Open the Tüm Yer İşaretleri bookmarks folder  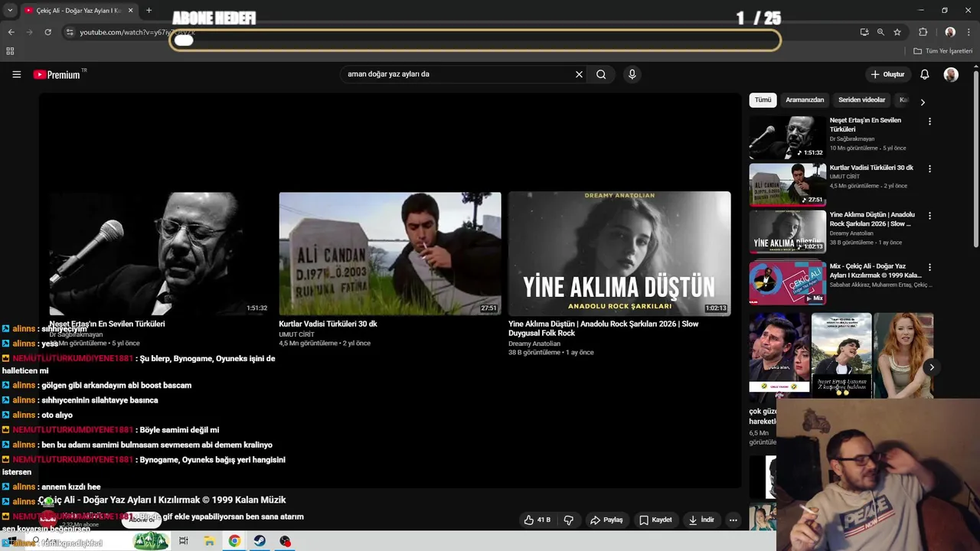(942, 51)
